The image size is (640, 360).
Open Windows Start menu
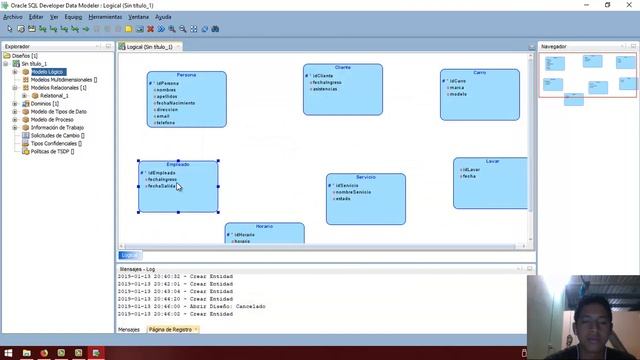[x=8, y=353]
